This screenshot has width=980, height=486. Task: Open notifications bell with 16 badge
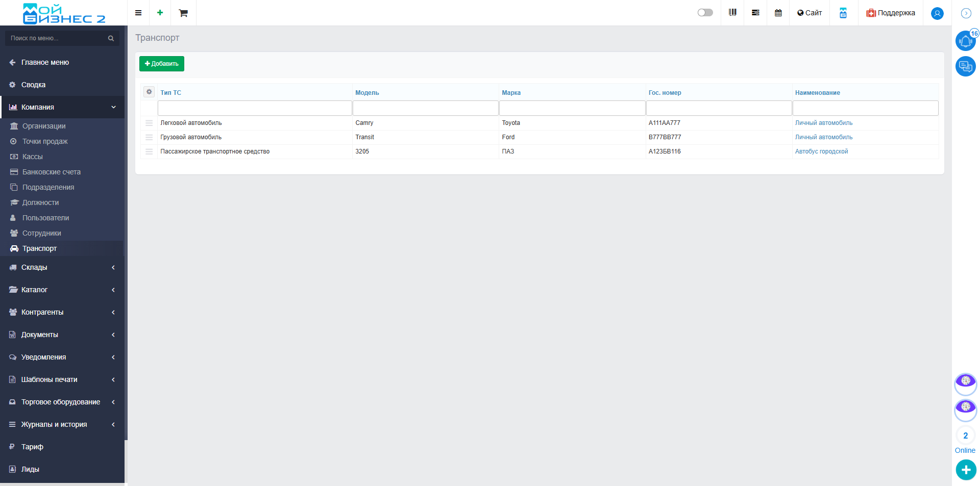click(x=966, y=40)
